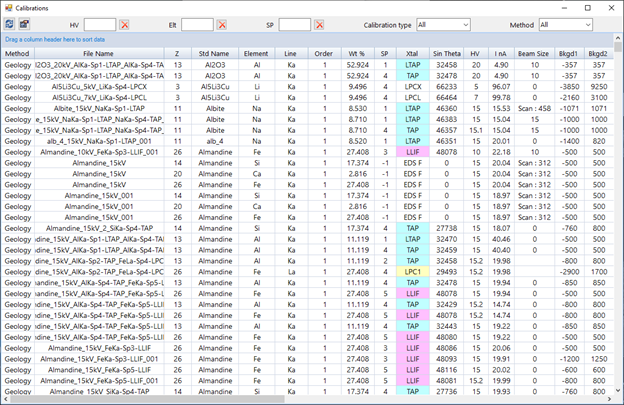
Task: Focus the SP filter input field
Action: [294, 25]
